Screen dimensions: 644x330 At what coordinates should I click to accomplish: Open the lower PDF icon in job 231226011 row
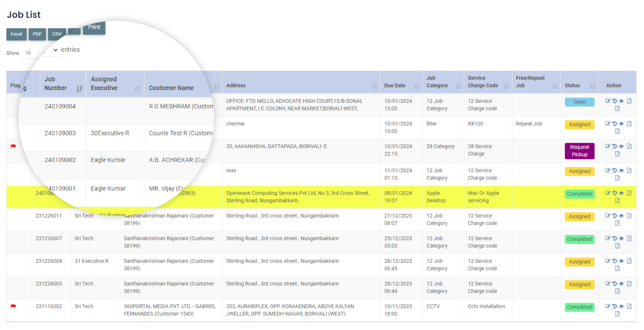click(x=617, y=223)
